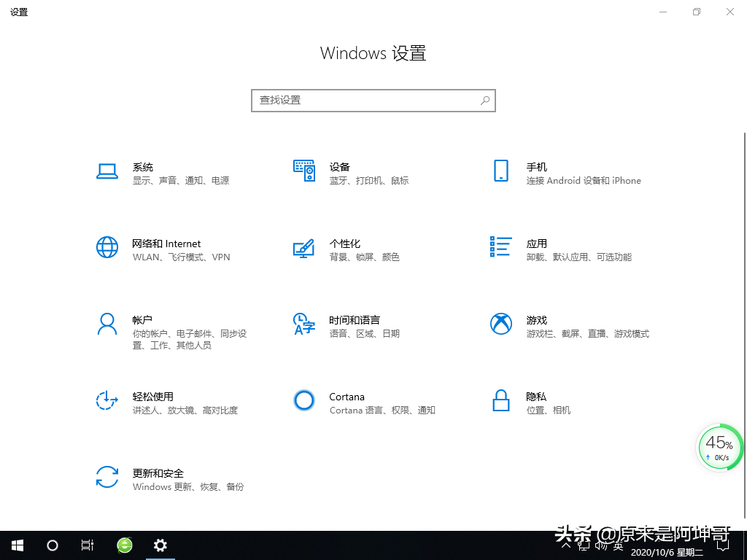Click the text 语音、区域、日期
747x560 pixels.
coord(365,334)
